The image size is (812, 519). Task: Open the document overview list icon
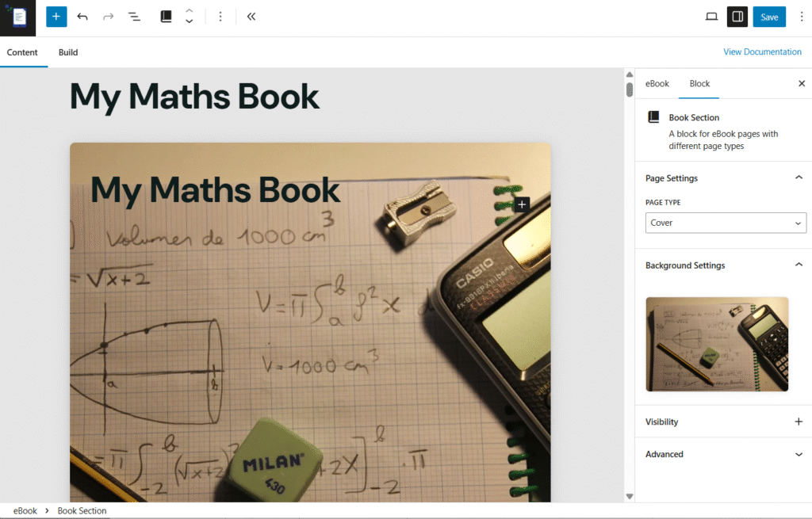tap(135, 17)
